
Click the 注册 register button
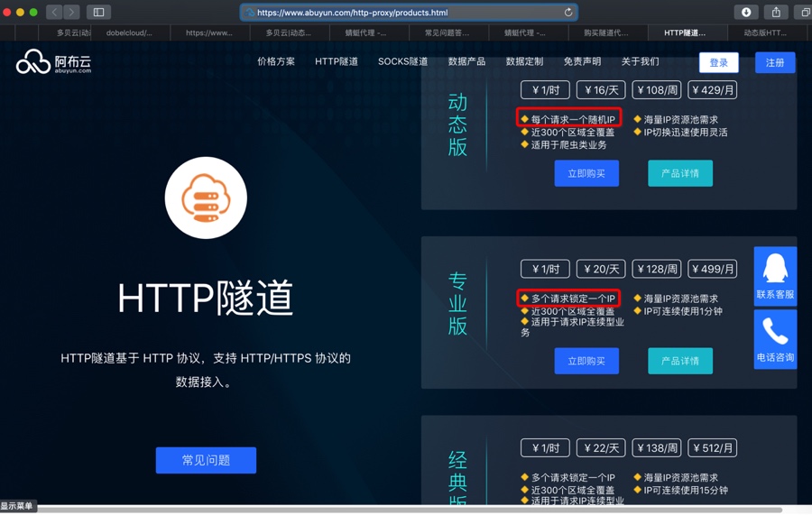pos(775,62)
